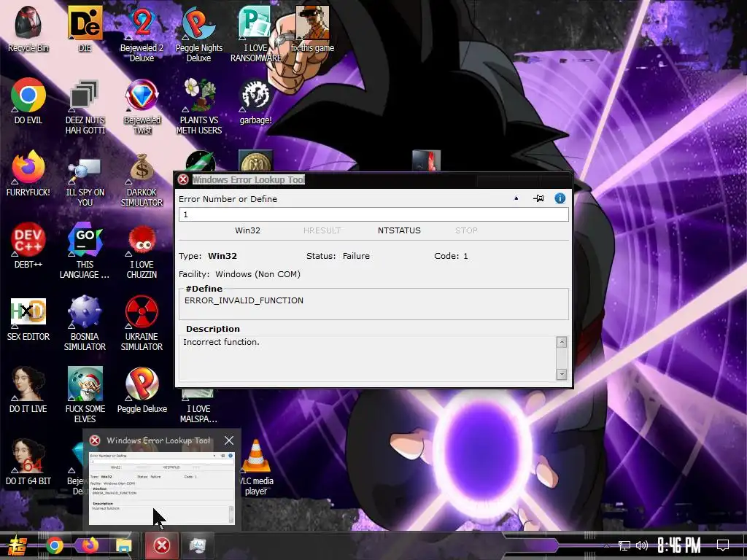Select the elf game desktop shortcut
The image size is (747, 560).
click(85, 394)
